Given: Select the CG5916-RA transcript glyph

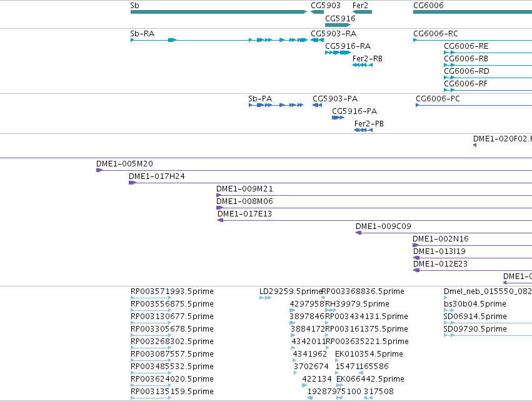Looking at the screenshot, I should click(338, 53).
